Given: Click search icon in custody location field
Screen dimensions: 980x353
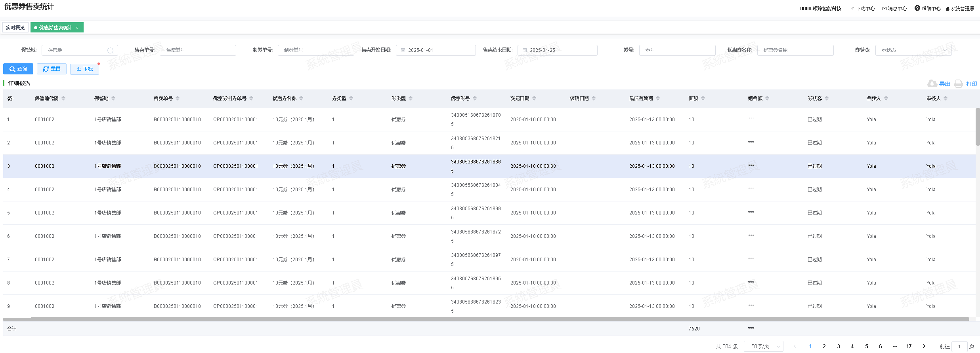Looking at the screenshot, I should [111, 50].
